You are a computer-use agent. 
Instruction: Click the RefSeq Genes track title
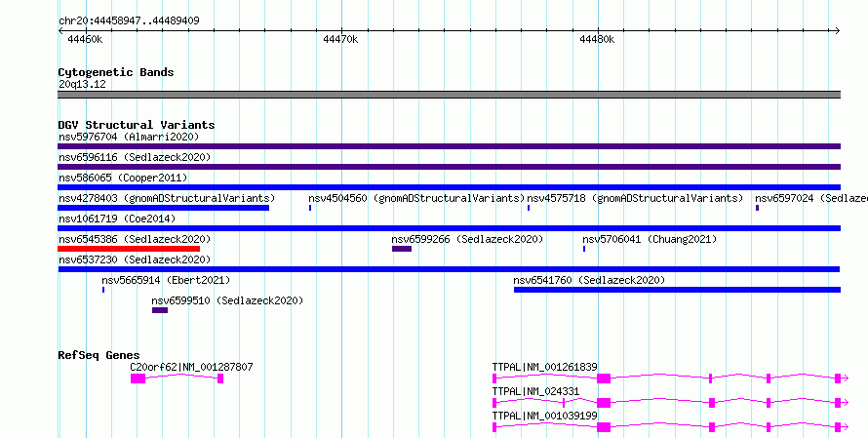tap(99, 355)
